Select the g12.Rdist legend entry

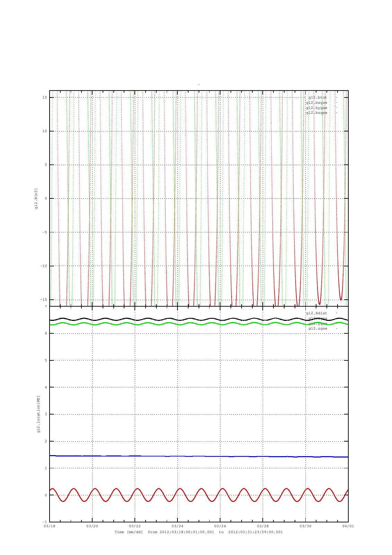[316, 313]
